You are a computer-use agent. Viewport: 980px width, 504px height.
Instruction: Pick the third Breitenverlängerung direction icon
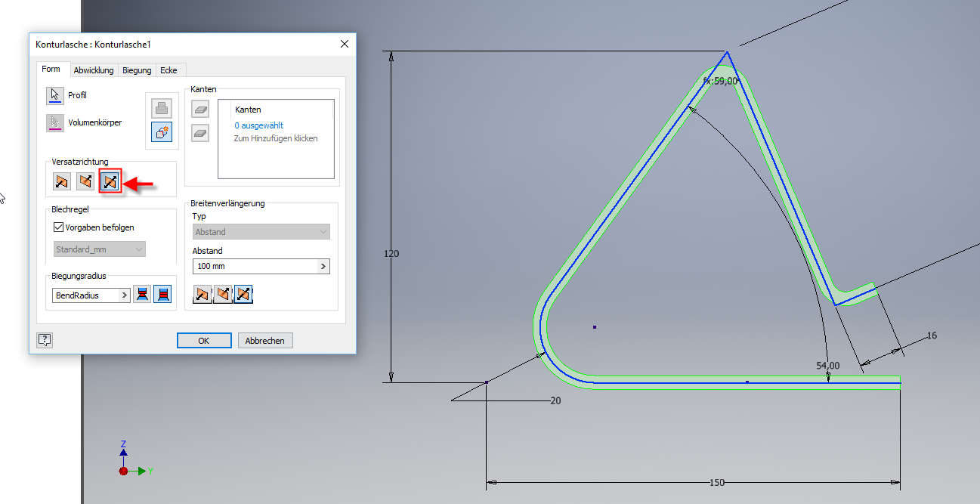click(243, 294)
